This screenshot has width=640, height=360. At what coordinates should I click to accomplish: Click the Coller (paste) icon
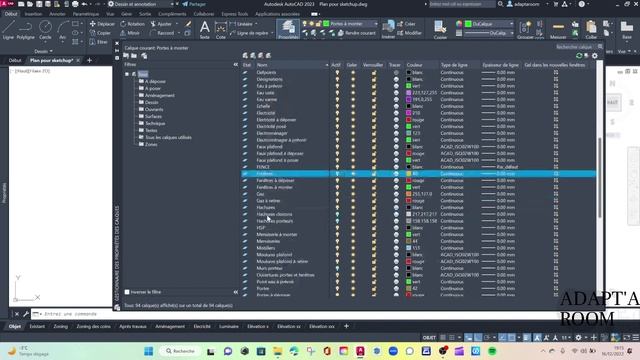coord(591,30)
